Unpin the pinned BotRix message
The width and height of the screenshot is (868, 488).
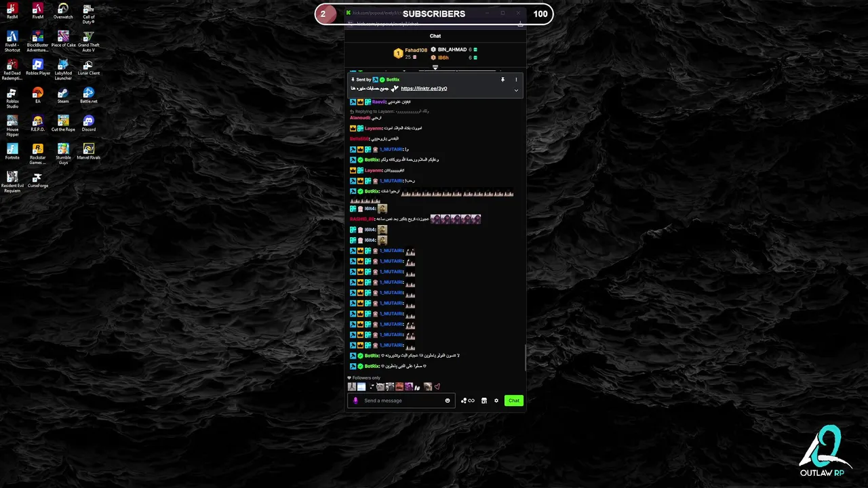pos(502,79)
